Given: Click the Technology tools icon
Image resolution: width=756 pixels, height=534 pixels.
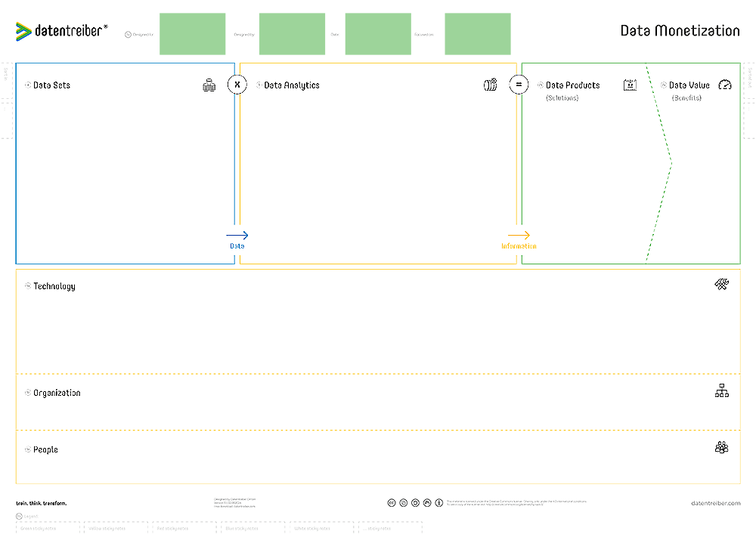Looking at the screenshot, I should (722, 284).
